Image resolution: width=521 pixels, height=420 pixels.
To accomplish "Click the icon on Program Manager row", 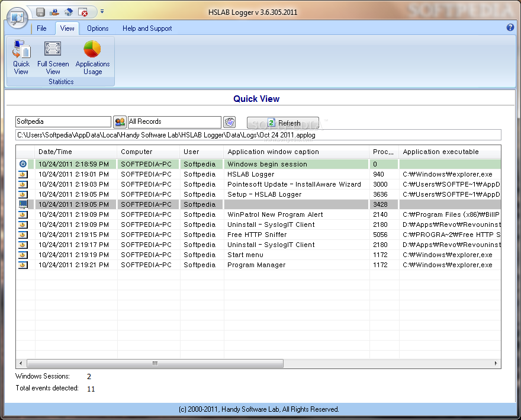I will pyautogui.click(x=23, y=265).
